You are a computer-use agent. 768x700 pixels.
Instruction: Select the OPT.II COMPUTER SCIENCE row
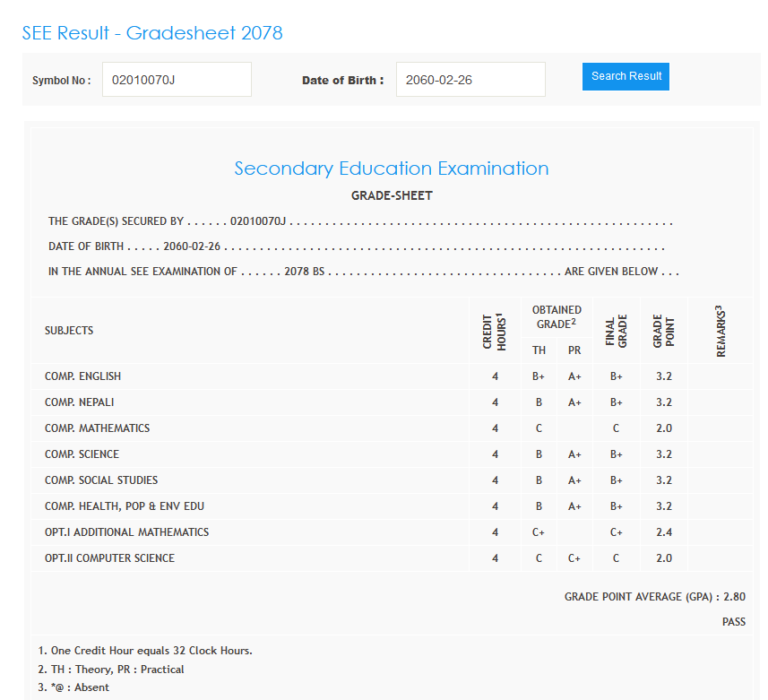tap(109, 558)
